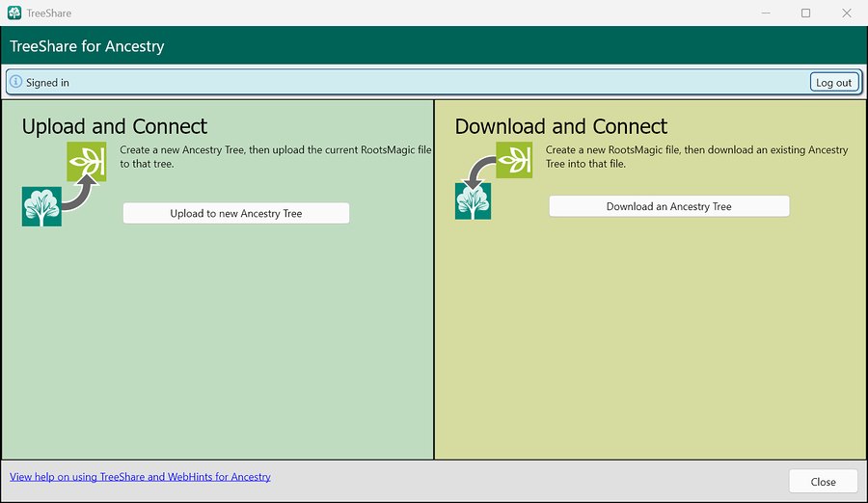Maximize the TreeShare window
Screen dimensions: 868x503
point(806,13)
